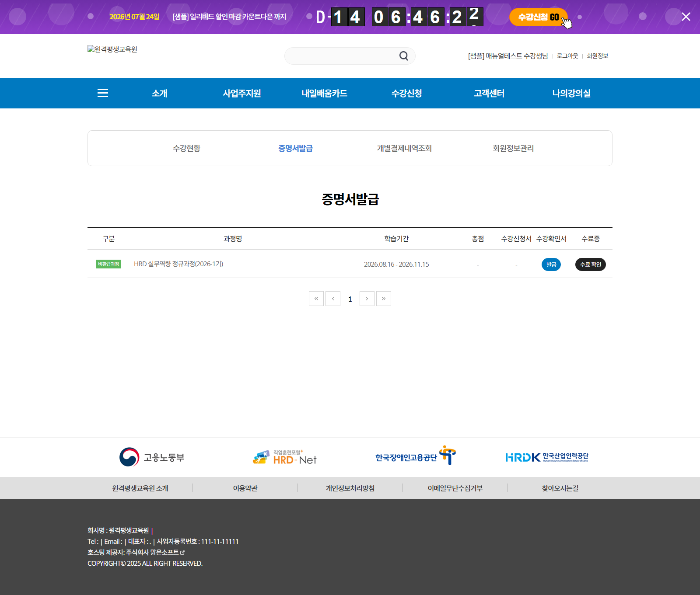Close the purple countdown banner
Viewport: 700px width, 595px height.
tap(686, 17)
